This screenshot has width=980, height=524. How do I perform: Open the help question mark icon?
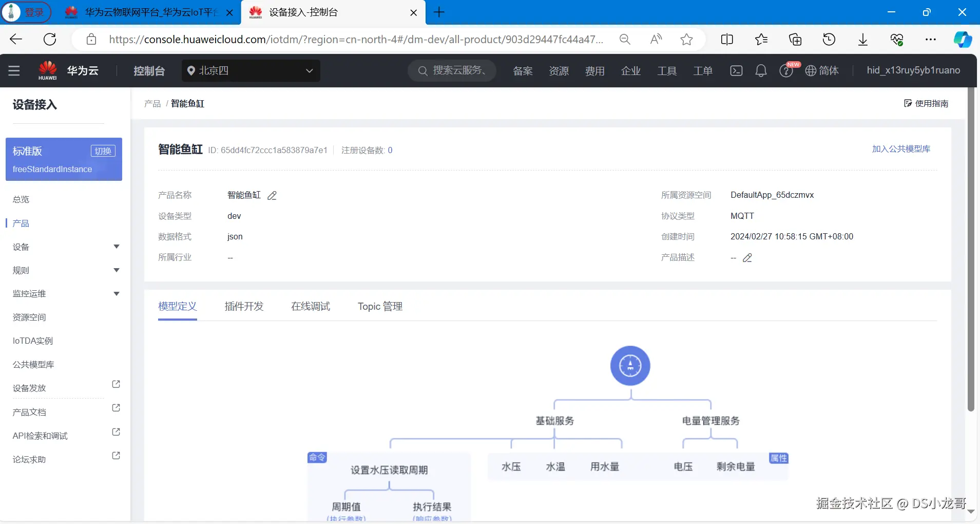(786, 71)
